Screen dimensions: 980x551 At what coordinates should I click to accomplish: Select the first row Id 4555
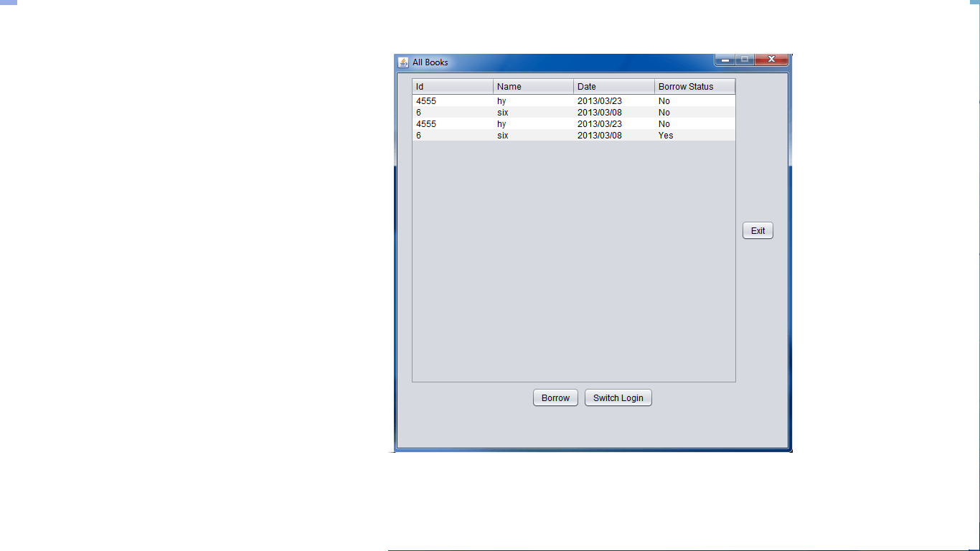(x=453, y=101)
